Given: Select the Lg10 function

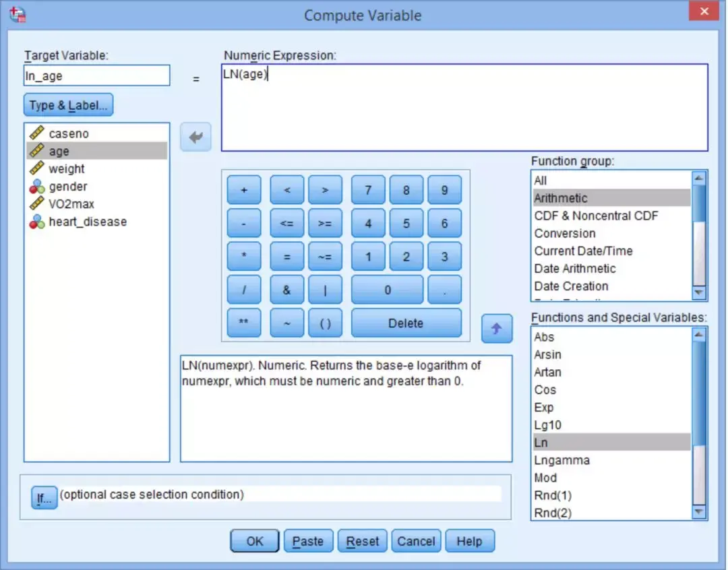Looking at the screenshot, I should coord(611,425).
